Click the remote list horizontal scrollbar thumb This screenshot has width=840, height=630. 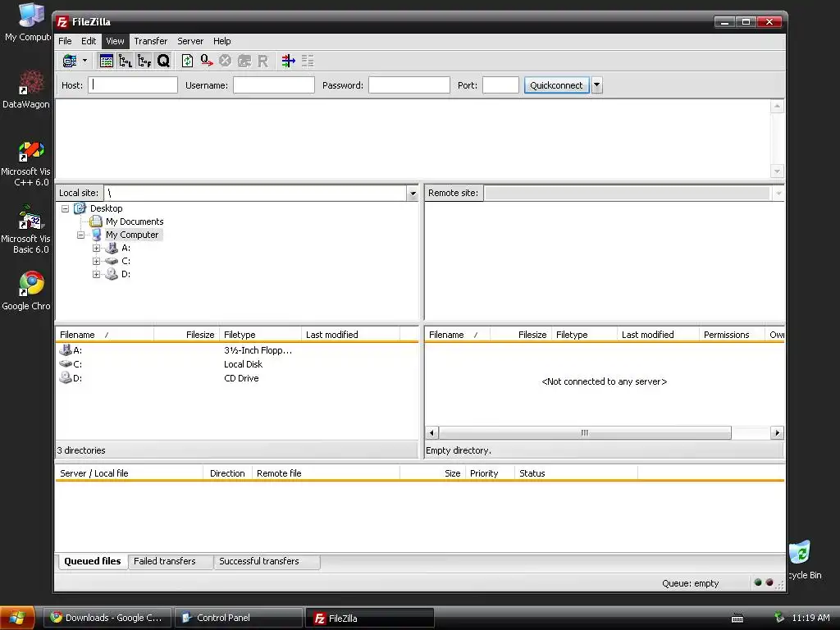tap(585, 433)
